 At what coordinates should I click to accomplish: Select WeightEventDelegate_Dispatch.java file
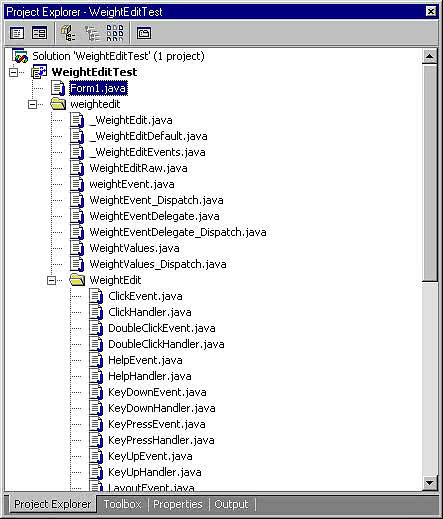click(178, 232)
